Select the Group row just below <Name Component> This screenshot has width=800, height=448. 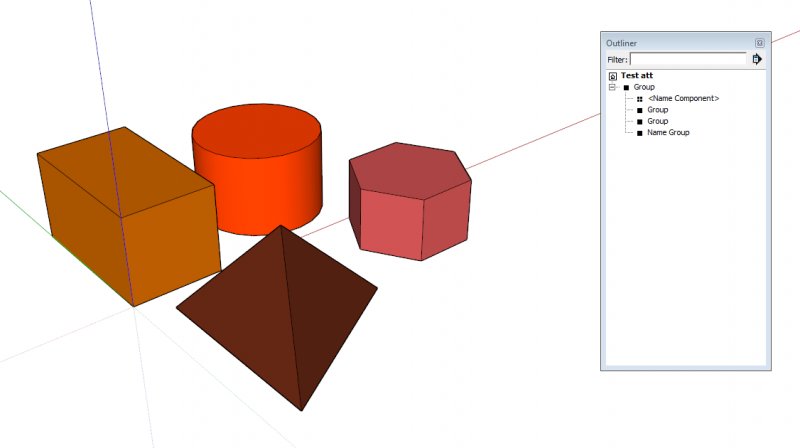pos(658,110)
